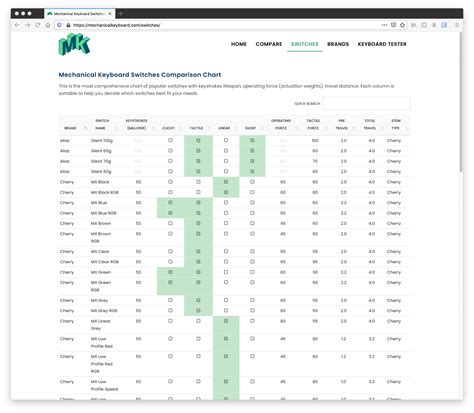Toggle Linear checkbox for MX Black row
The height and width of the screenshot is (413, 474).
click(x=226, y=182)
